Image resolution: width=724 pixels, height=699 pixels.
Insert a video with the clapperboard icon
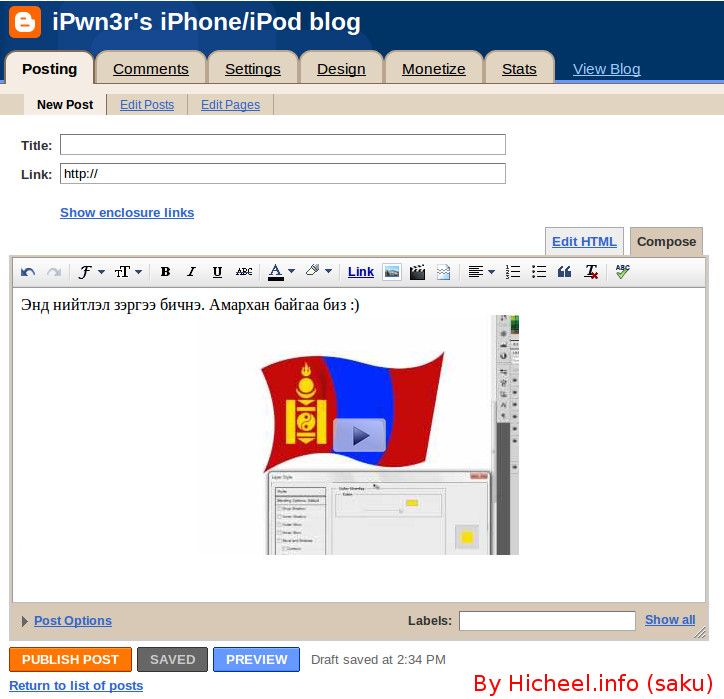[417, 272]
